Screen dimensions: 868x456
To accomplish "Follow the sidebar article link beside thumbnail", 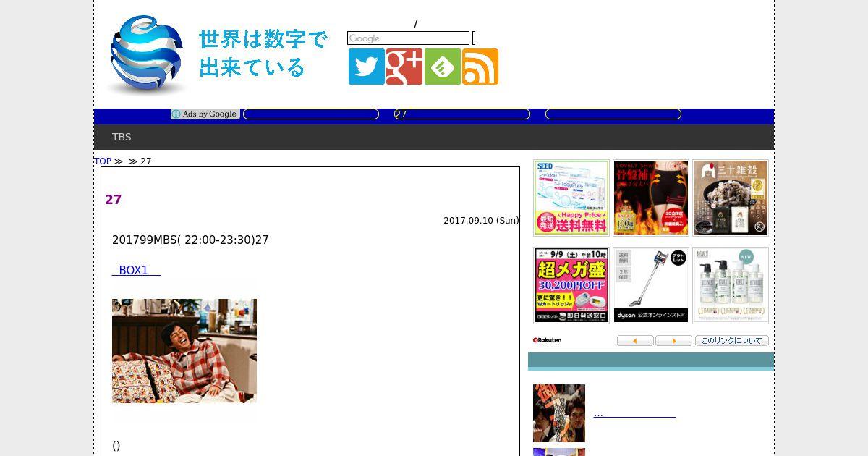I will (634, 413).
